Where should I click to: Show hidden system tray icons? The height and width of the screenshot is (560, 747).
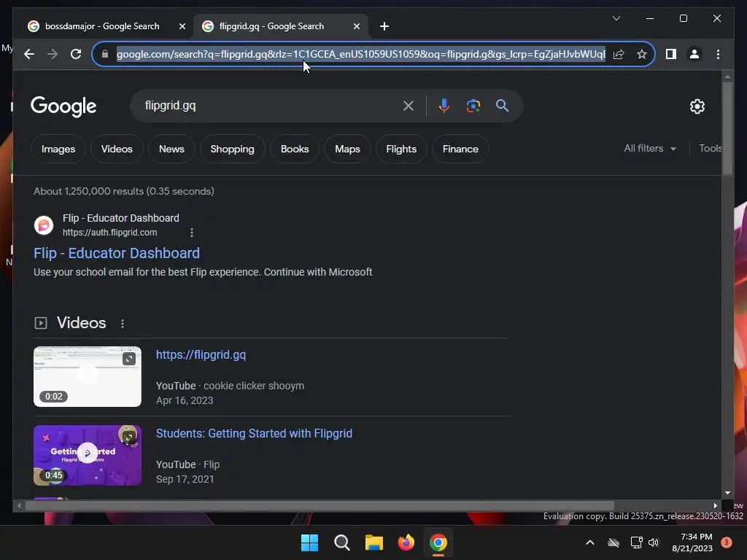click(589, 542)
